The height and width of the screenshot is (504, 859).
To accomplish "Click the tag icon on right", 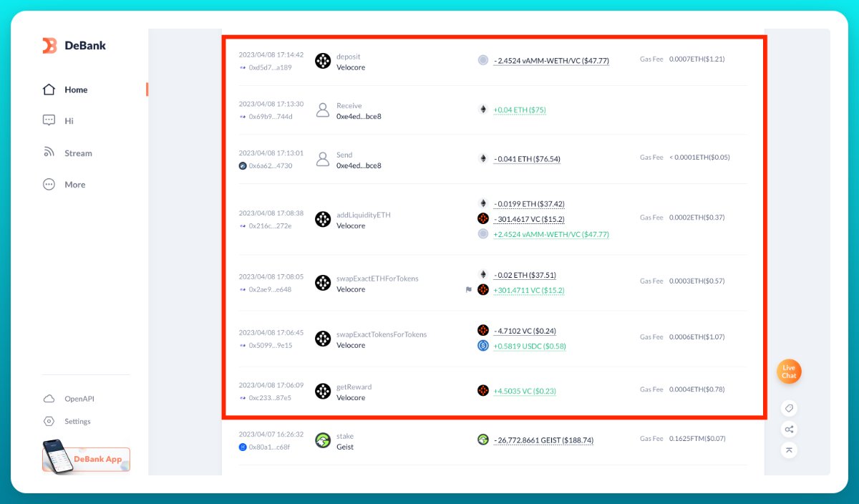I will pos(789,408).
